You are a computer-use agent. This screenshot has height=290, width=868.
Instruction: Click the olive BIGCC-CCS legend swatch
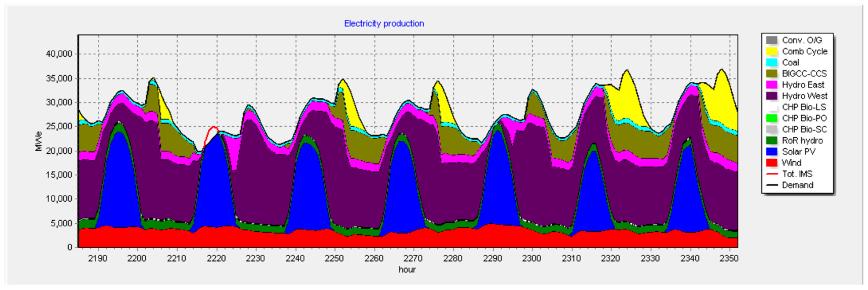tap(772, 74)
